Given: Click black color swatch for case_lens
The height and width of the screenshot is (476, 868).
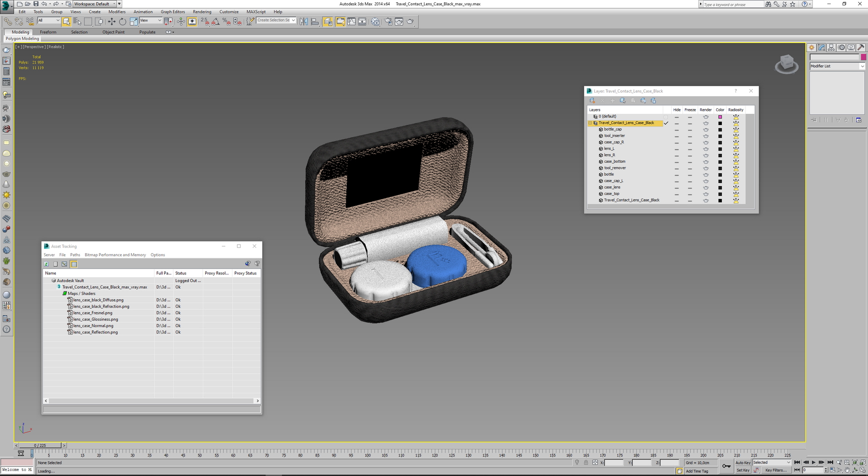Looking at the screenshot, I should click(x=720, y=188).
